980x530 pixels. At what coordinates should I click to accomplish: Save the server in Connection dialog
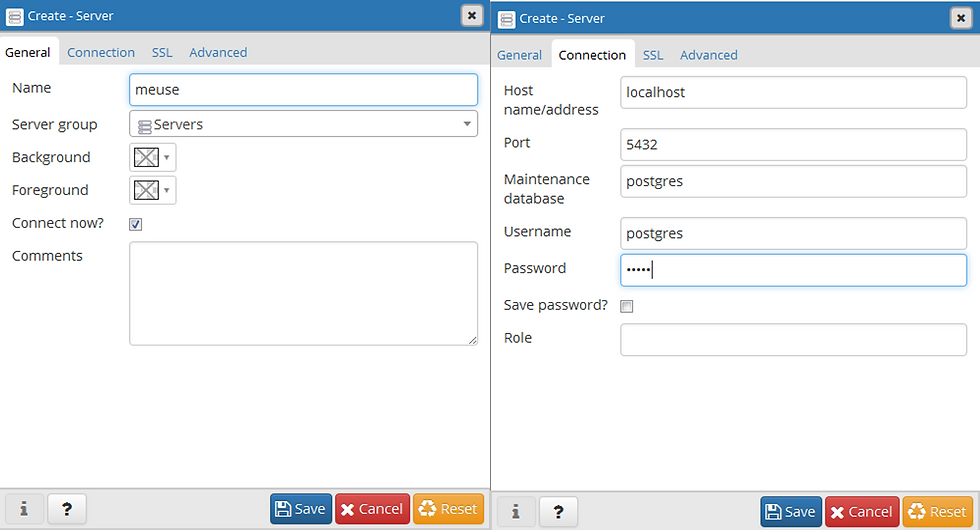(x=791, y=512)
